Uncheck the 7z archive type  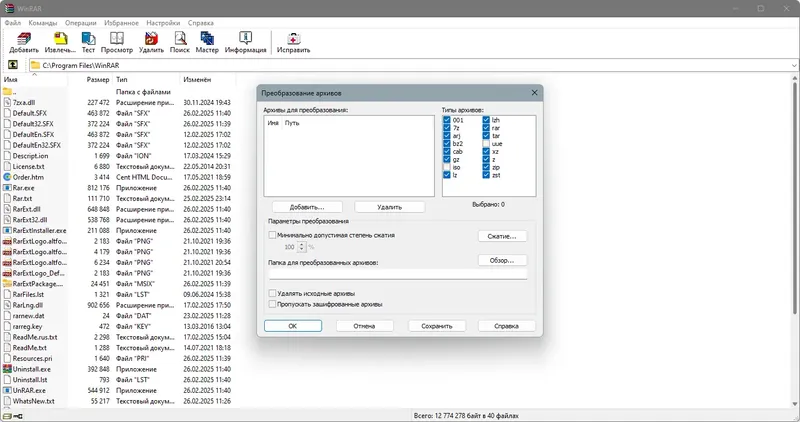[447, 128]
